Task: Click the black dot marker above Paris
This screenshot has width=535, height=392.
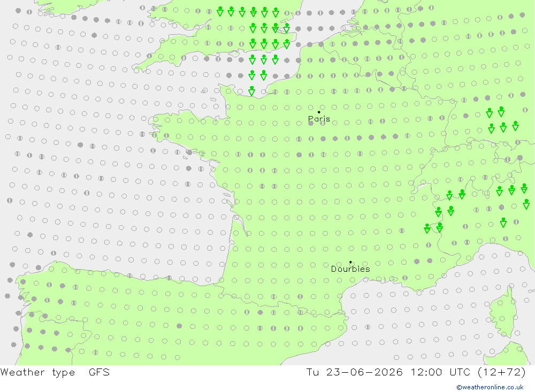Action: coord(319,112)
